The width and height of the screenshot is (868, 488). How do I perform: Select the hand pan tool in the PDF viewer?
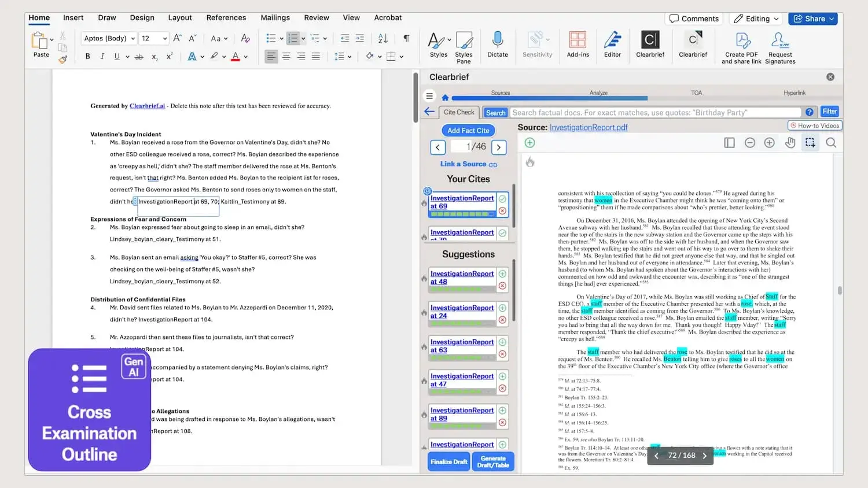click(x=790, y=142)
